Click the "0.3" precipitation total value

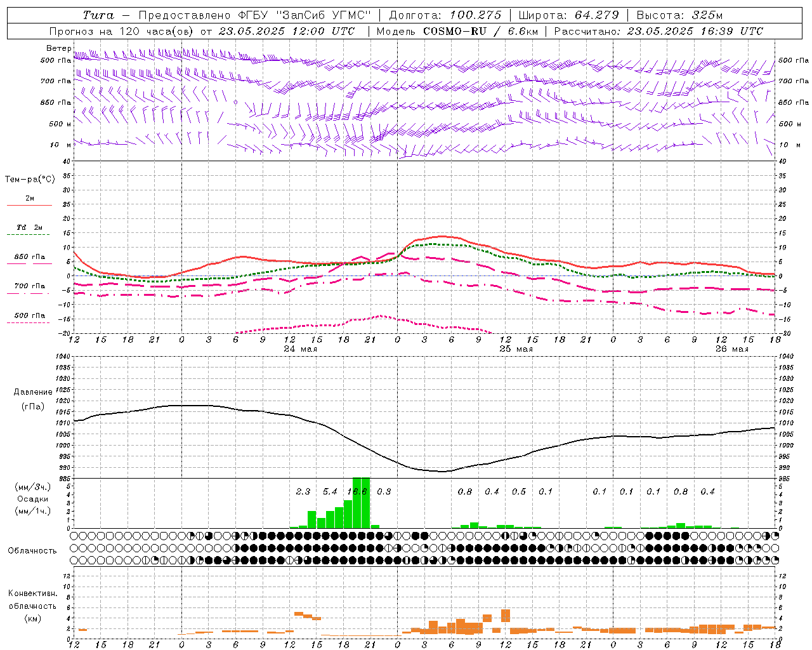tap(384, 491)
